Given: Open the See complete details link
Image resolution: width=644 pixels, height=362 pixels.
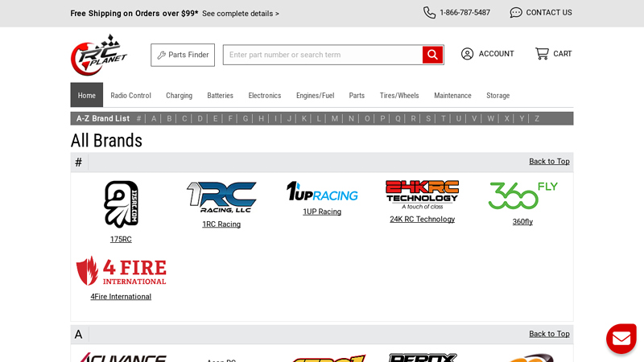Looking at the screenshot, I should [x=240, y=14].
